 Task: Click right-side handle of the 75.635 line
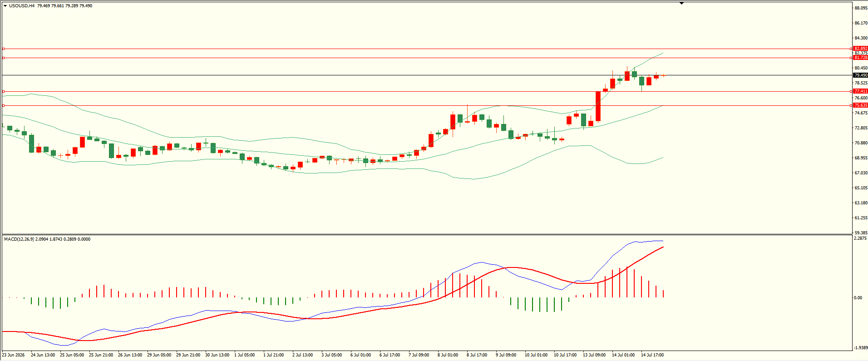851,105
